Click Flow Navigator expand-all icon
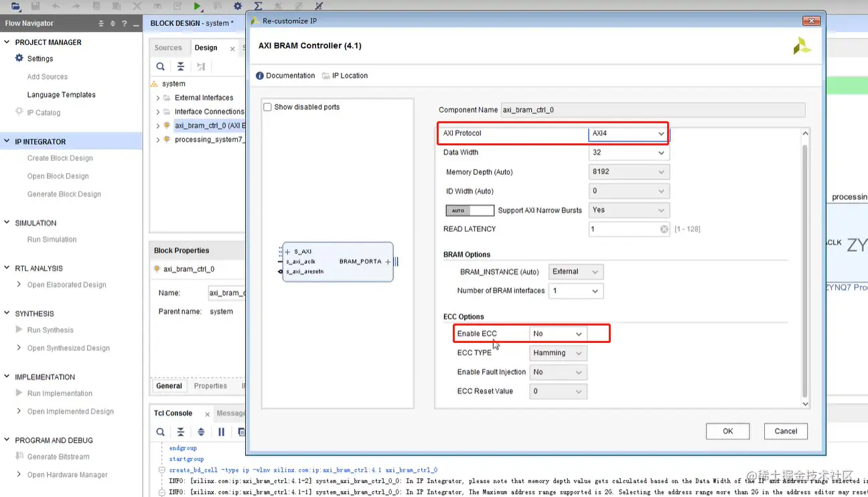868x497 pixels. [x=113, y=23]
